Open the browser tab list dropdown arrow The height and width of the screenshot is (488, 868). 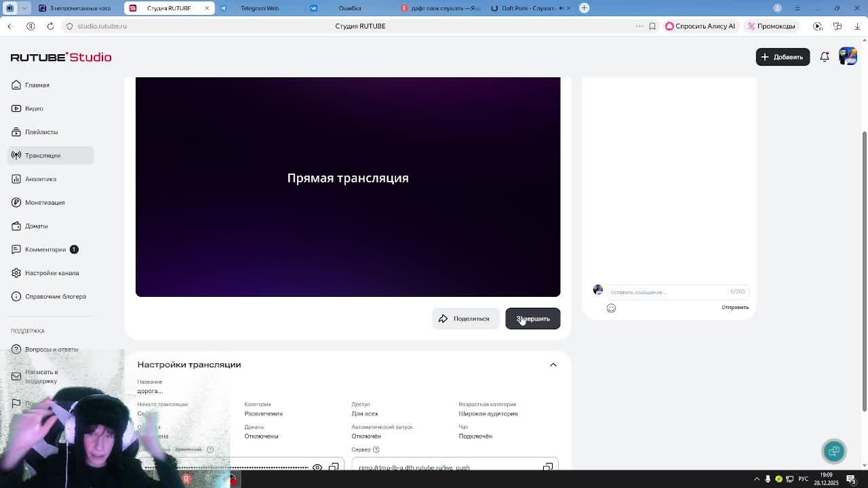[x=24, y=8]
